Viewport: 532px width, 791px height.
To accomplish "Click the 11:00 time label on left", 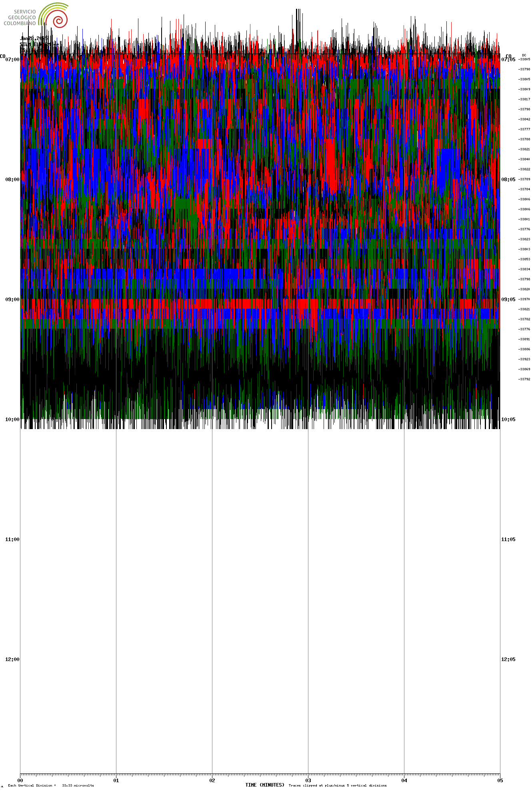I will [12, 539].
